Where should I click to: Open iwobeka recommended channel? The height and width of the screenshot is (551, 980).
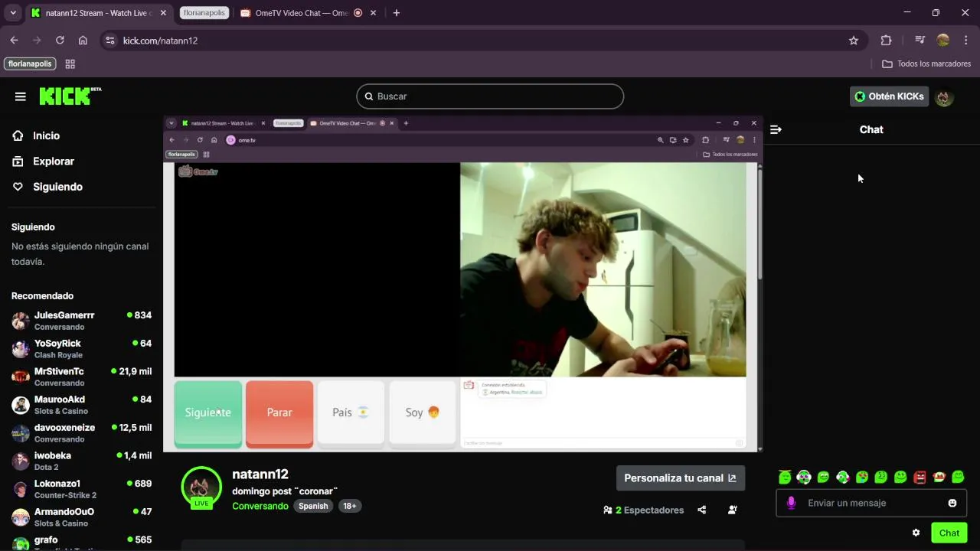point(81,461)
